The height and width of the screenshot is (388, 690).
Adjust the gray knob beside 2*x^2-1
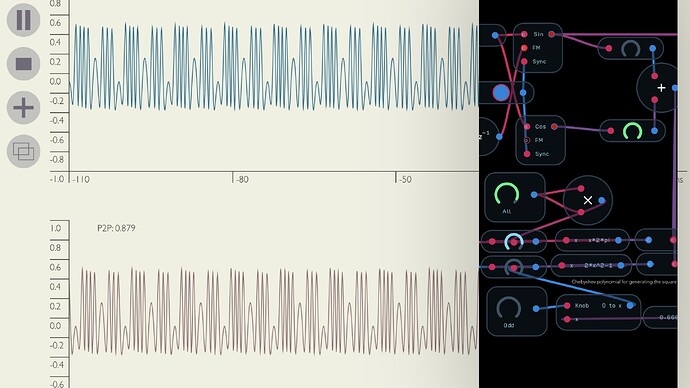[x=513, y=267]
